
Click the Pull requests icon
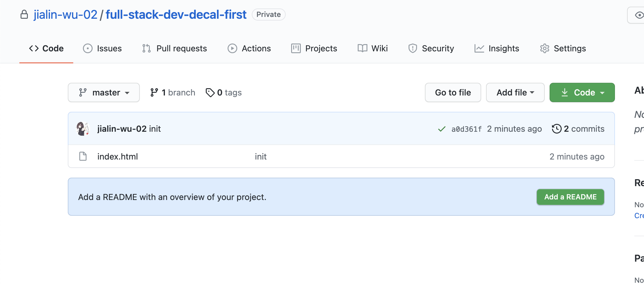[146, 48]
